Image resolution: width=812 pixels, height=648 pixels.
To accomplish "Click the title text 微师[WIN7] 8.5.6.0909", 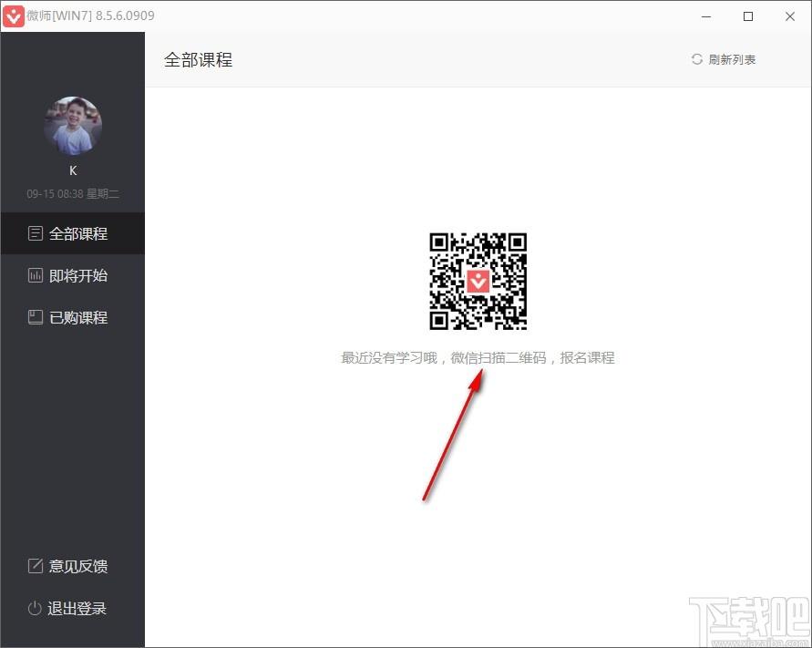I will point(90,15).
